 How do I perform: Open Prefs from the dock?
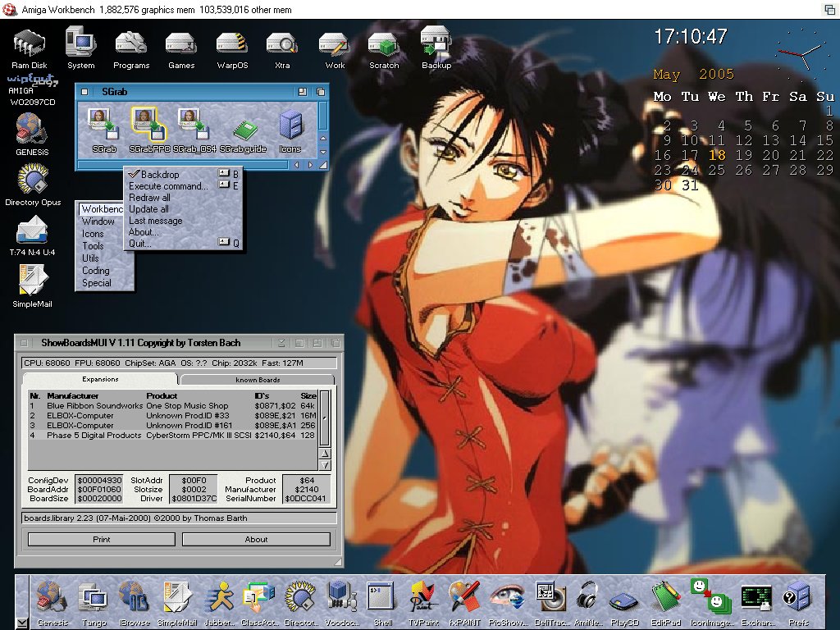(798, 603)
